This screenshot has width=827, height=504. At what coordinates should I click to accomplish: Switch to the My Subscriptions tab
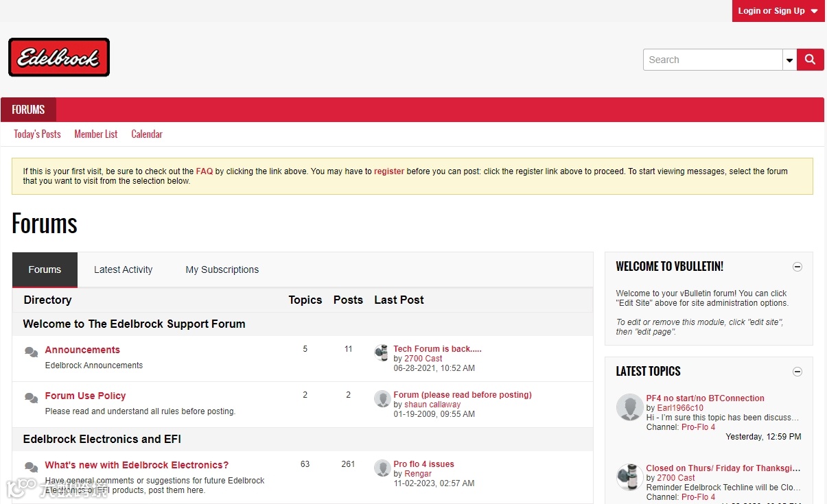(222, 269)
